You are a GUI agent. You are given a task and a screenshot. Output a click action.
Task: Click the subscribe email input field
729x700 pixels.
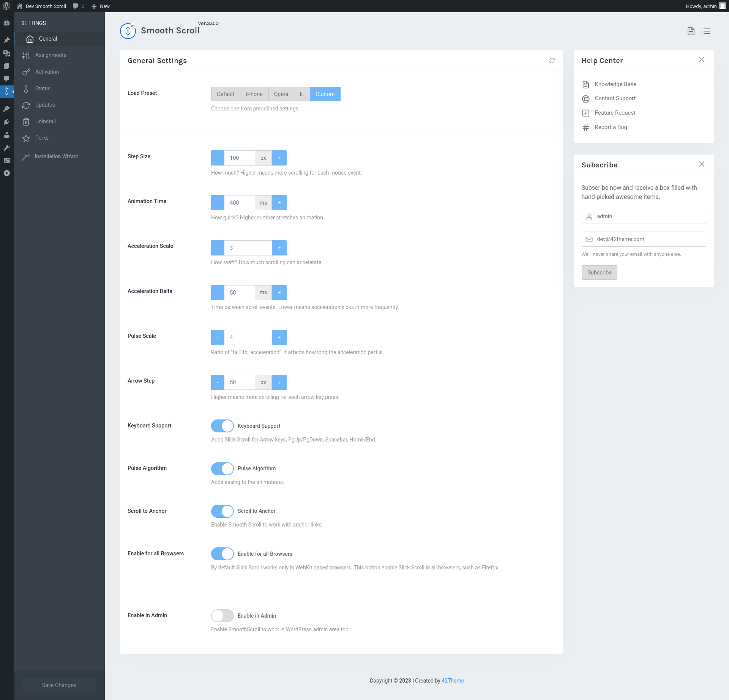pyautogui.click(x=649, y=239)
